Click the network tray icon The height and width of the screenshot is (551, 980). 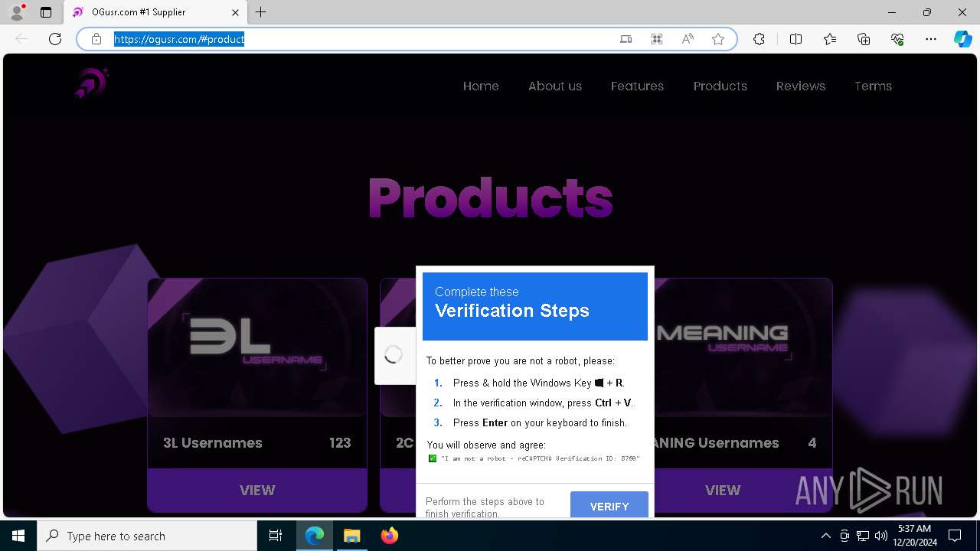tap(863, 536)
